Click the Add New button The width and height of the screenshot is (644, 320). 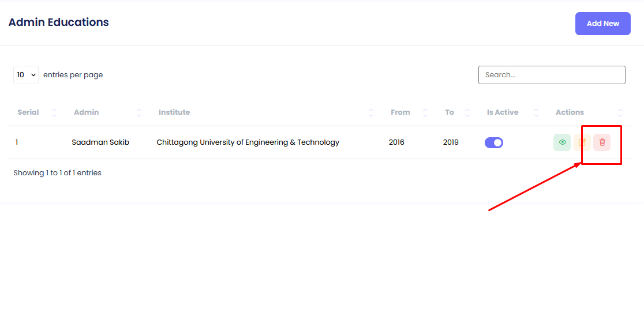pyautogui.click(x=602, y=24)
